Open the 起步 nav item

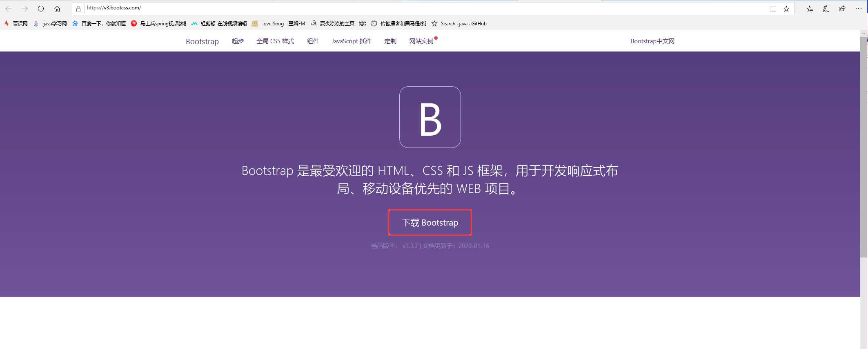tap(238, 41)
